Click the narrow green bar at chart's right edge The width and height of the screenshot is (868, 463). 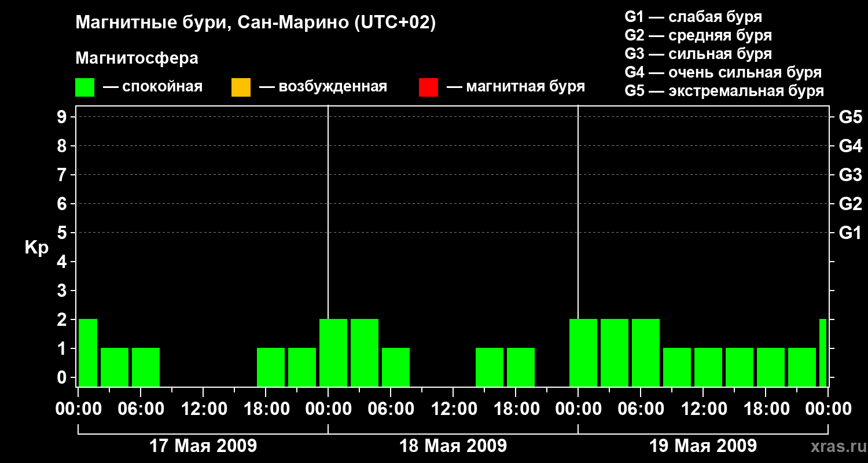pos(823,352)
